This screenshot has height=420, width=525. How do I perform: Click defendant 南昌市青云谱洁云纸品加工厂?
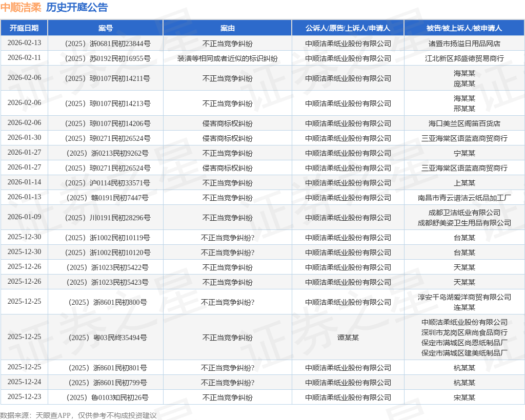pos(465,198)
